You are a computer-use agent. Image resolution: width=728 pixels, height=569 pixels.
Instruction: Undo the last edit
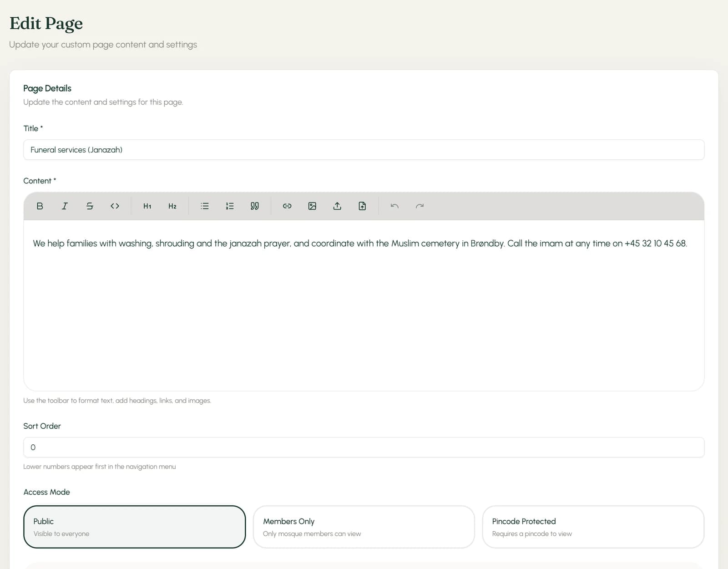(x=394, y=206)
